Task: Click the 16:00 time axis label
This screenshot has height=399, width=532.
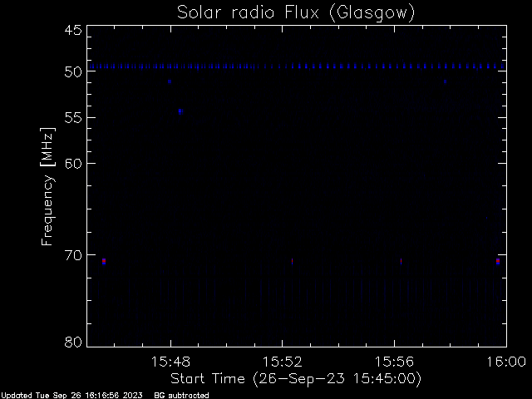Action: (x=506, y=362)
